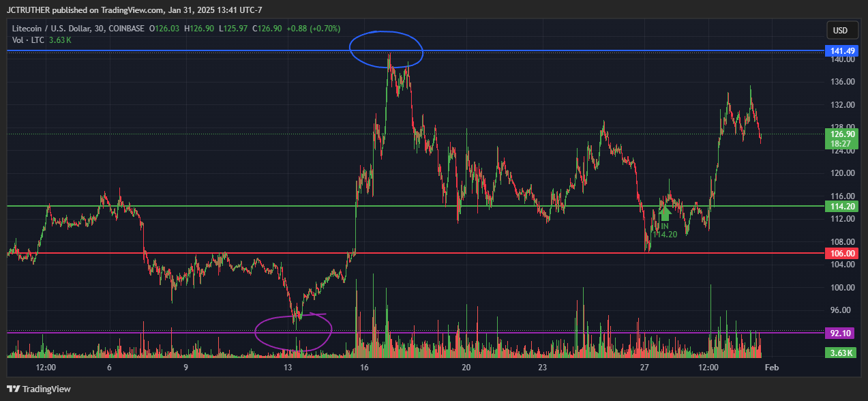Open the USD currency selector

point(841,31)
